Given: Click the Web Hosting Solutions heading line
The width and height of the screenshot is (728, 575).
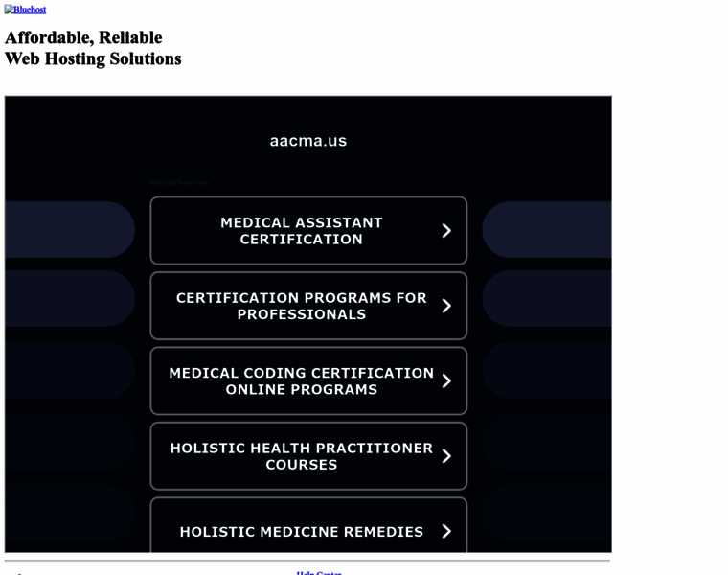Looking at the screenshot, I should [93, 58].
